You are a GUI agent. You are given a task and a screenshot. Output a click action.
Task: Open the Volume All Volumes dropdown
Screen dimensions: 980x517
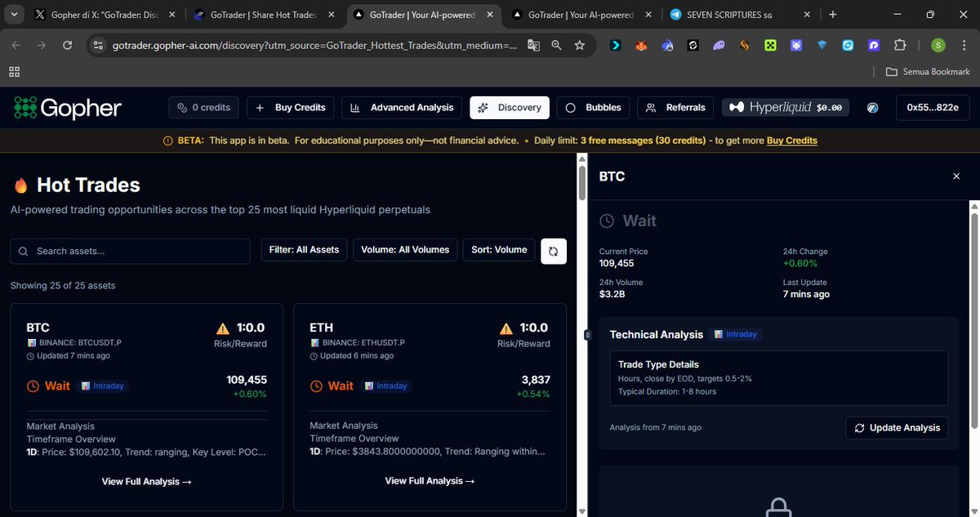[x=405, y=250]
